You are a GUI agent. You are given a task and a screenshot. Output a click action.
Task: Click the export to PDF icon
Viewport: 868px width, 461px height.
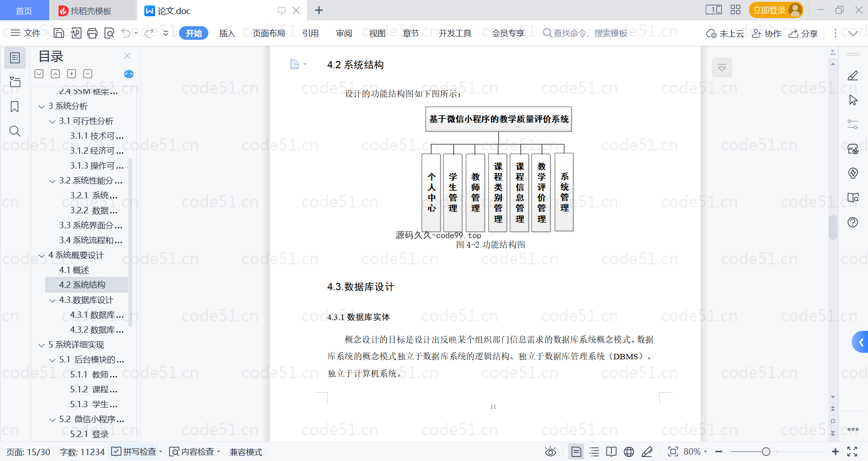tap(76, 33)
